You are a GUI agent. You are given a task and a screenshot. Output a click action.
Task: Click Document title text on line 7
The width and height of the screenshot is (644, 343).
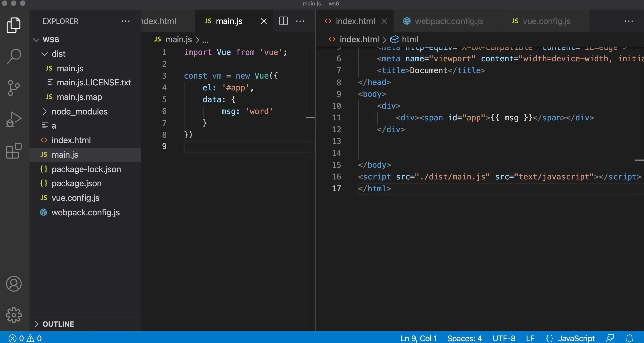428,70
